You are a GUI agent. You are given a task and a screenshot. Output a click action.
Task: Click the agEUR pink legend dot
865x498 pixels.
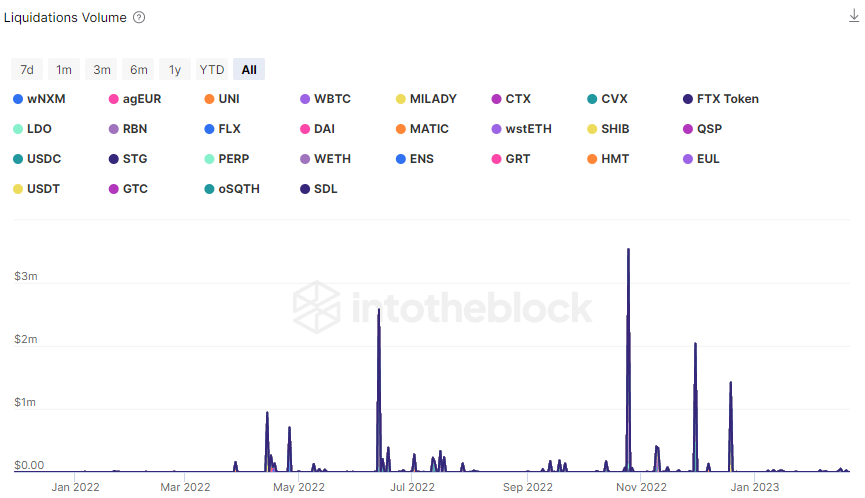tap(113, 99)
